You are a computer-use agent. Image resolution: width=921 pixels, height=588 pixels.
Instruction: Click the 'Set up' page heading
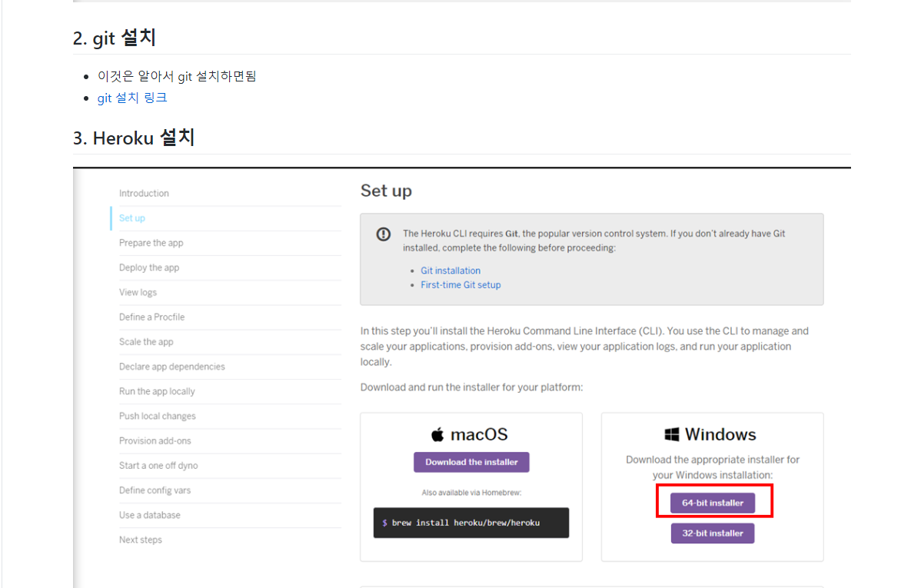(386, 191)
